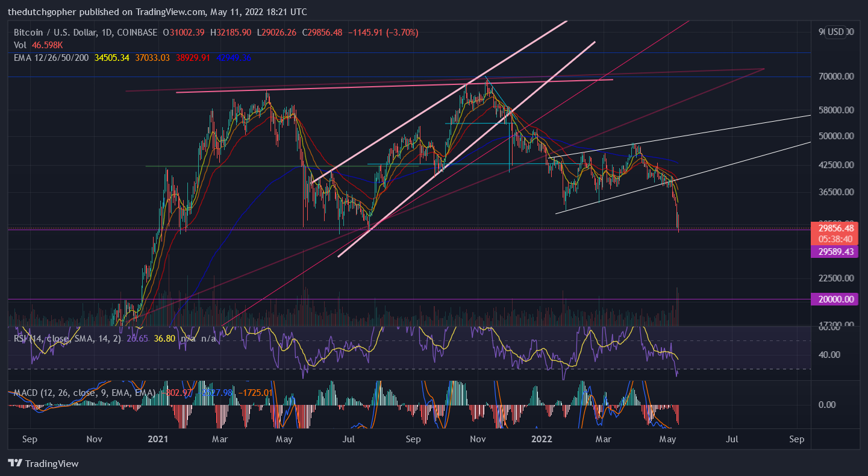This screenshot has width=868, height=476.
Task: Click the purple 29589.43 price tag
Action: click(835, 252)
